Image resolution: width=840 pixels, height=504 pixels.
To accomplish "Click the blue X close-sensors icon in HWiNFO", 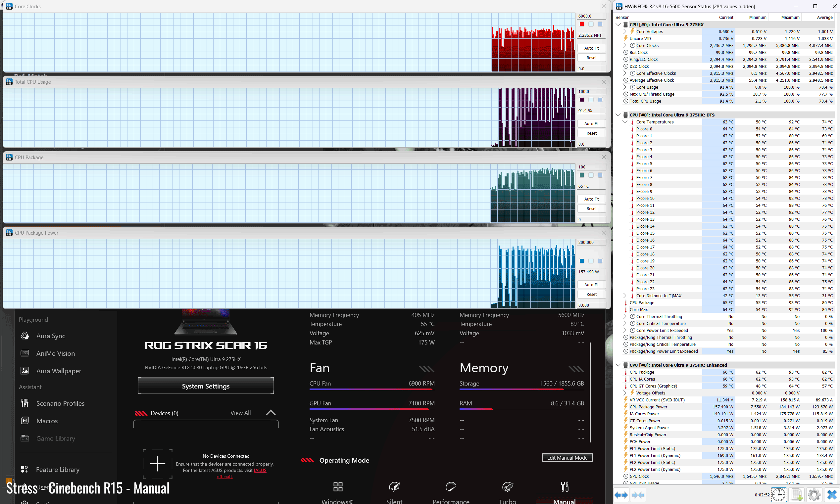I will pos(832,494).
